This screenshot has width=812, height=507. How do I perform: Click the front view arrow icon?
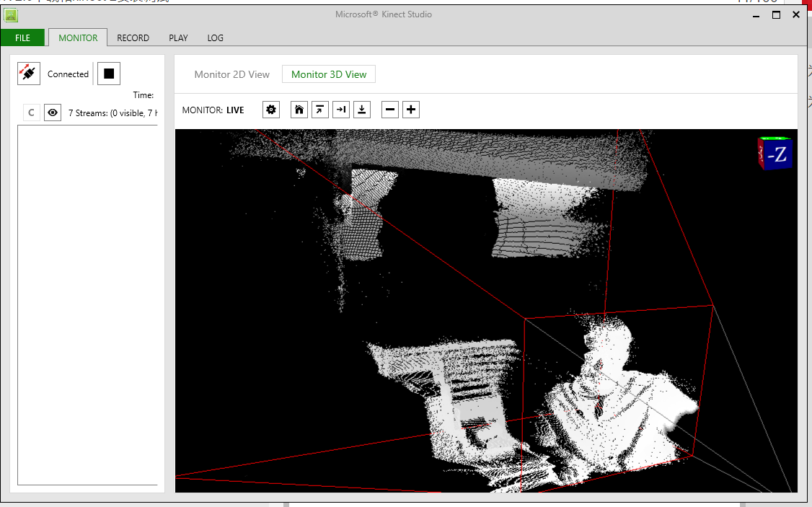(x=319, y=109)
